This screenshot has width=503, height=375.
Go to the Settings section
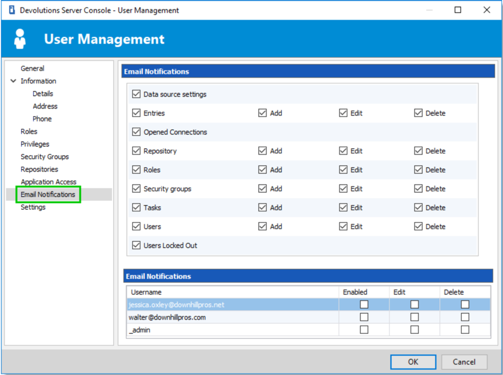tap(33, 207)
